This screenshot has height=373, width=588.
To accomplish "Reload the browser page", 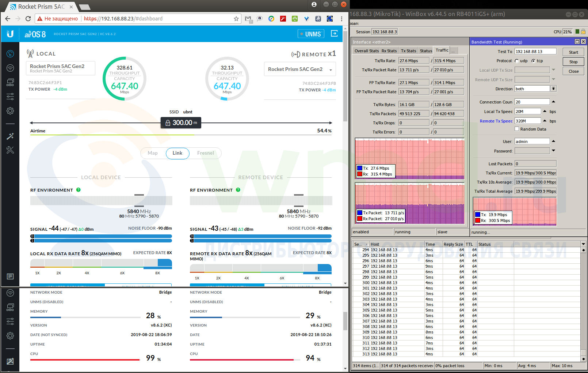I will pyautogui.click(x=28, y=19).
